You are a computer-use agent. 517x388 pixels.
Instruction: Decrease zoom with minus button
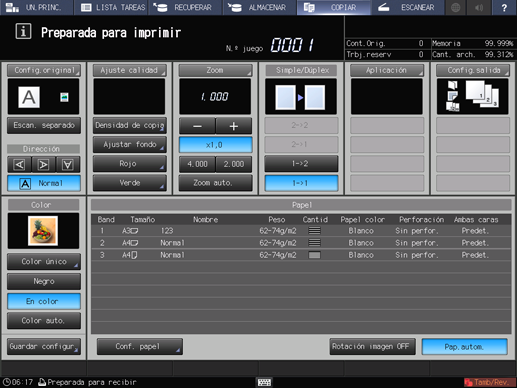(x=197, y=126)
